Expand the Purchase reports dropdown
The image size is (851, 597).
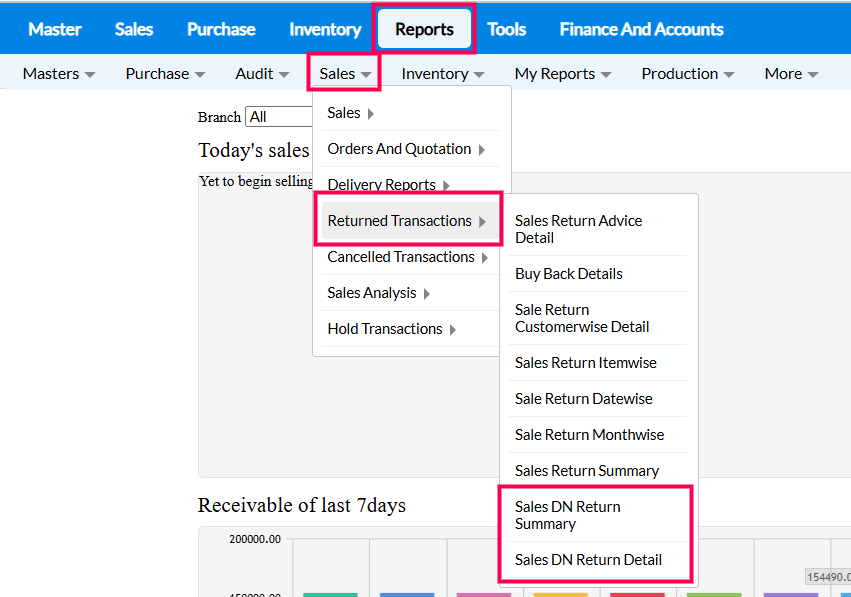[x=165, y=73]
